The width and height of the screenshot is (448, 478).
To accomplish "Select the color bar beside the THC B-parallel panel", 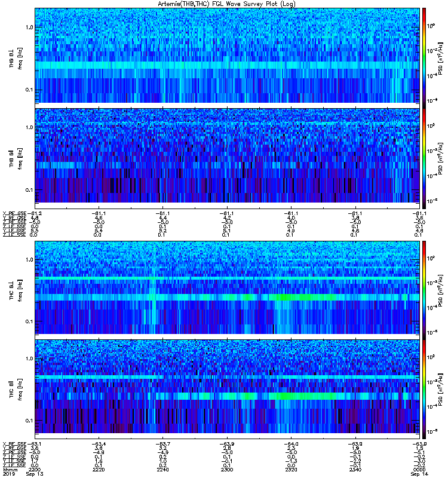I will tap(424, 390).
